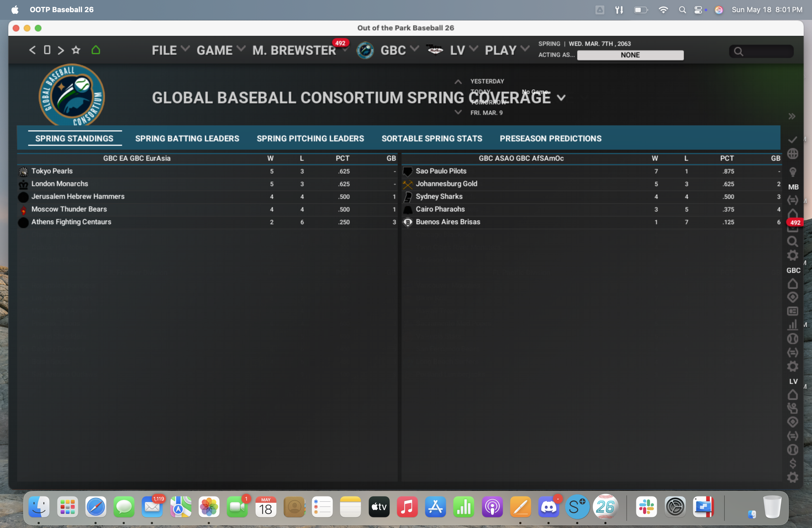Viewport: 812px width, 528px height.
Task: Open Spotlight search in the macOS menu bar
Action: coord(682,10)
